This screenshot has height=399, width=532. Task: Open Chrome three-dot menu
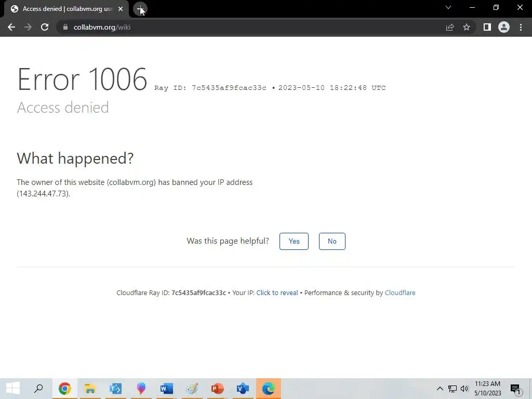pos(521,27)
